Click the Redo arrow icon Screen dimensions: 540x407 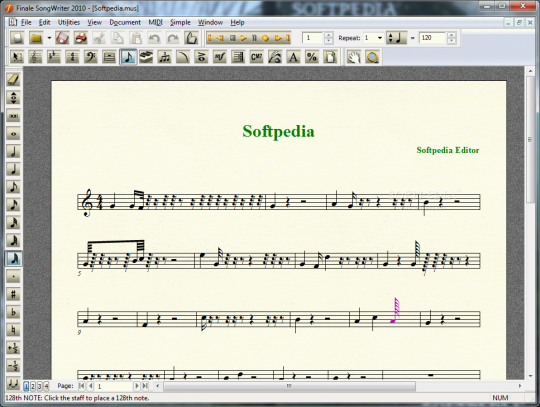coord(173,38)
